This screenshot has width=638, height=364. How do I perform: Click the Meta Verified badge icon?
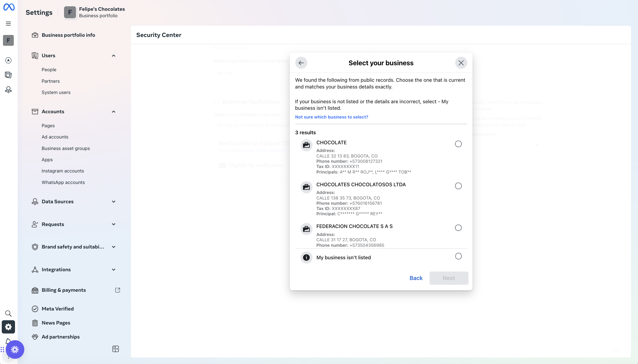[35, 309]
